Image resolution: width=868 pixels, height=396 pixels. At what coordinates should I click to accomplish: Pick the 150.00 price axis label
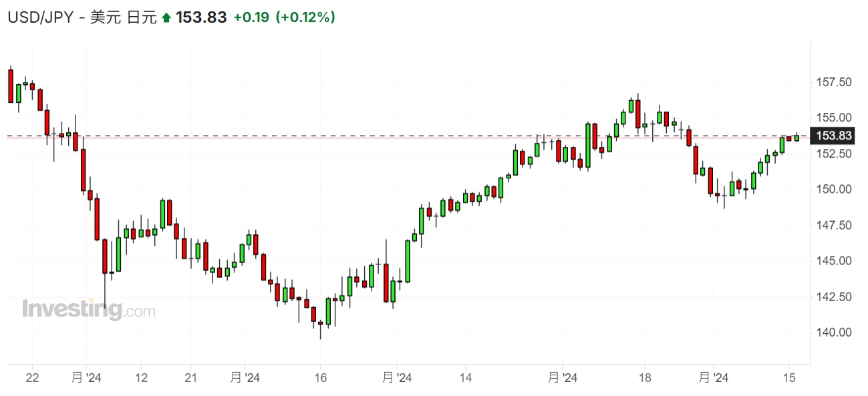(x=834, y=189)
